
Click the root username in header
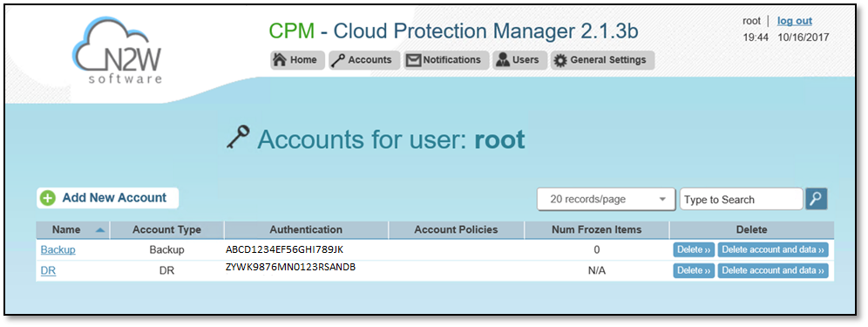coord(751,21)
